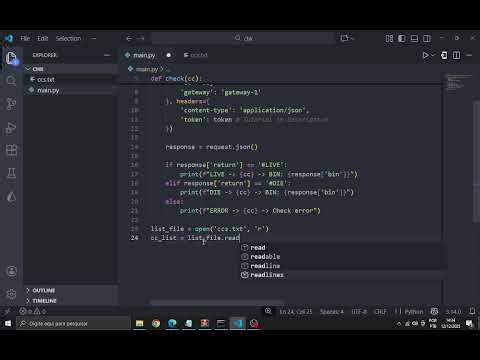Open the Search view in activity bar
The width and height of the screenshot is (480, 360).
(11, 81)
